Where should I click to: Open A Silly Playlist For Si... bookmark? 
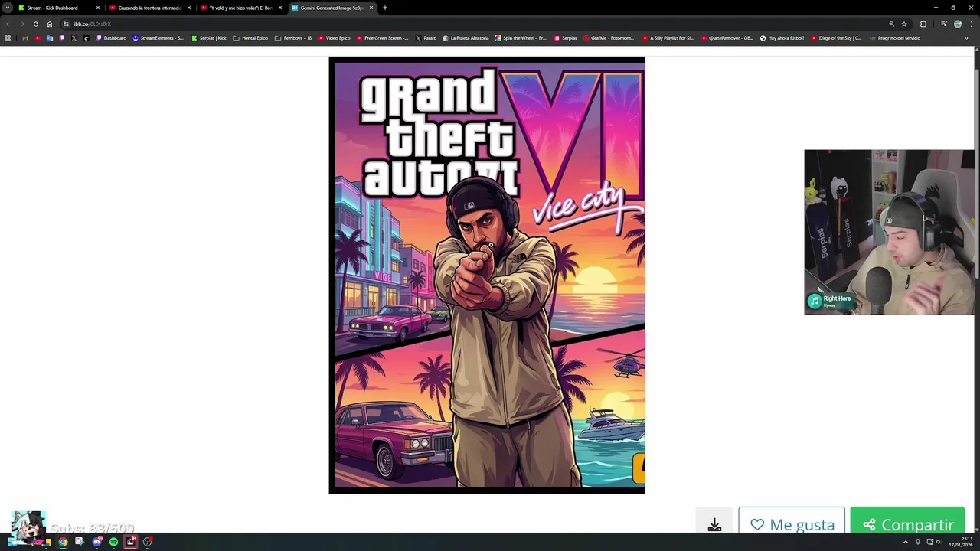(668, 37)
